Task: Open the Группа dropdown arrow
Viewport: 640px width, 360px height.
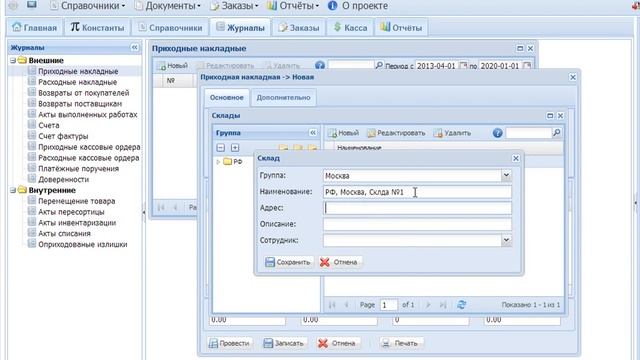Action: pyautogui.click(x=506, y=176)
